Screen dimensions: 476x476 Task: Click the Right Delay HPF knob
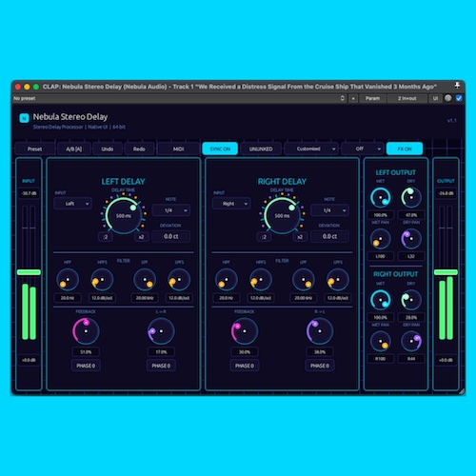coord(226,280)
